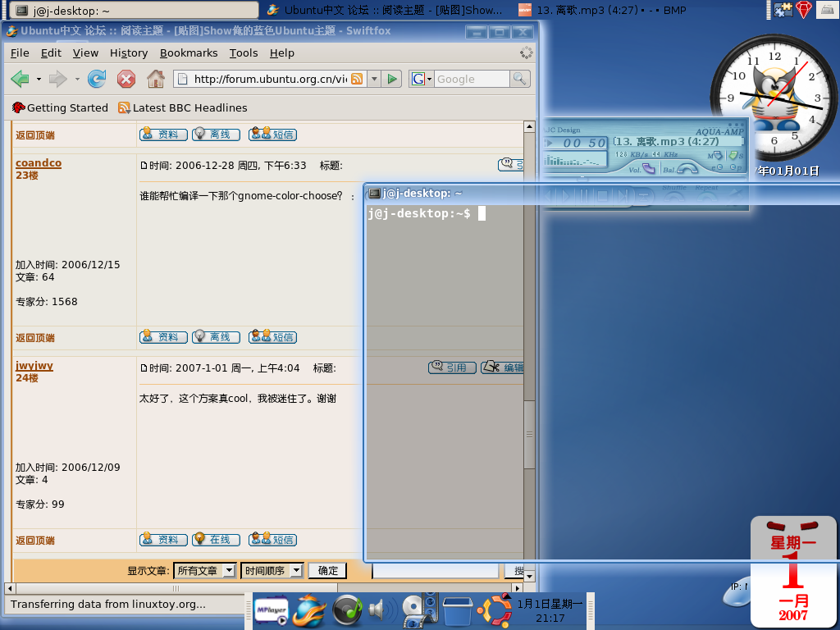This screenshot has width=840, height=630.
Task: Click 短信 message button below jwyjwy's post
Action: click(272, 540)
